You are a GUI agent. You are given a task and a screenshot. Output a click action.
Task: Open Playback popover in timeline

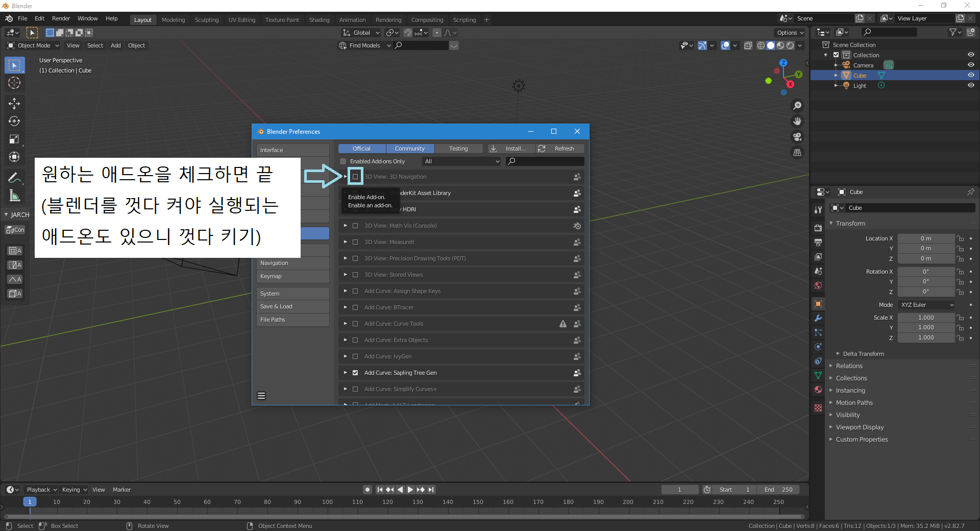(x=41, y=490)
